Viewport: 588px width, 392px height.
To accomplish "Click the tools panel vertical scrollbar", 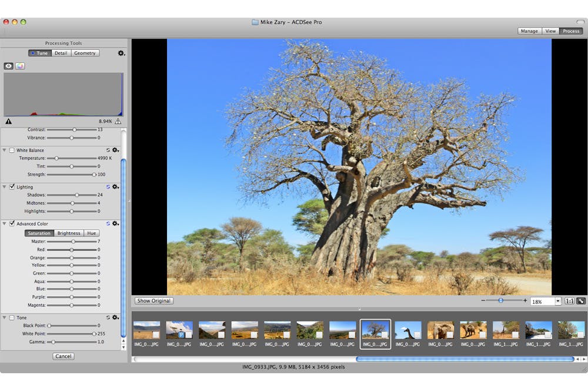I will (123, 247).
